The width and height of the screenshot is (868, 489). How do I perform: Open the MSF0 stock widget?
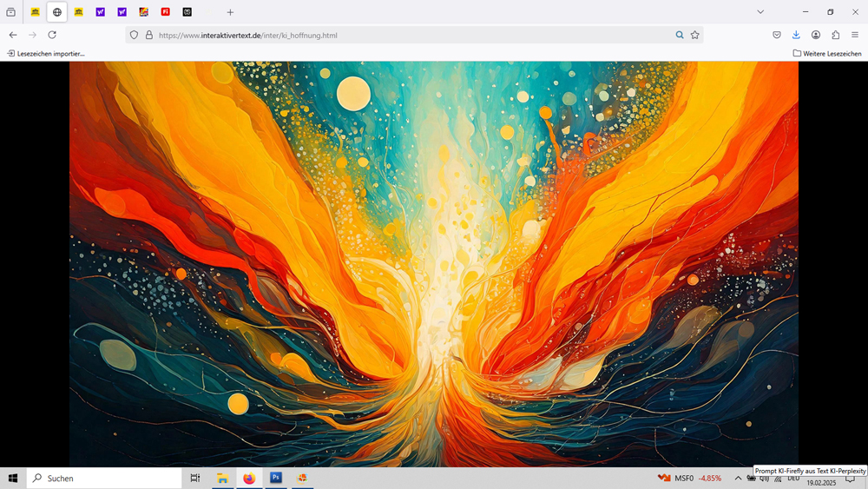(x=689, y=478)
